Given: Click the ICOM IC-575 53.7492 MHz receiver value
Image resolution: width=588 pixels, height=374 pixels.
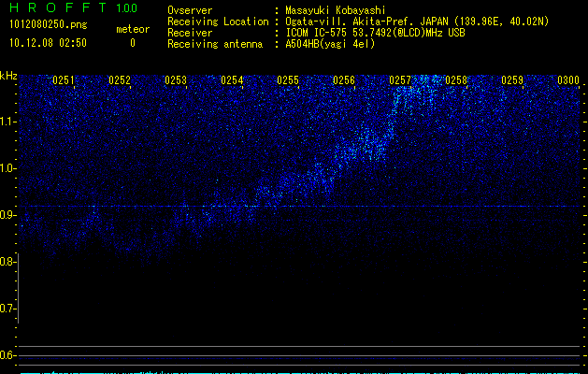Looking at the screenshot, I should click(375, 33).
